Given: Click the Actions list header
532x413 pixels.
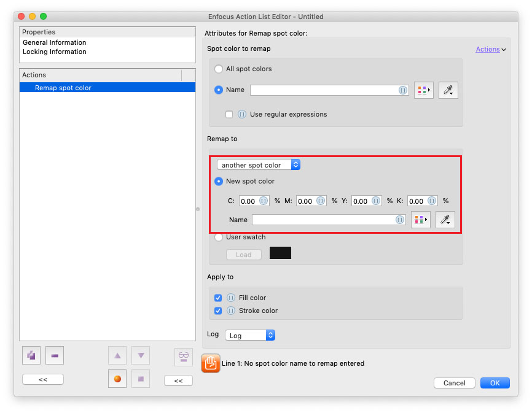Looking at the screenshot, I should 108,75.
